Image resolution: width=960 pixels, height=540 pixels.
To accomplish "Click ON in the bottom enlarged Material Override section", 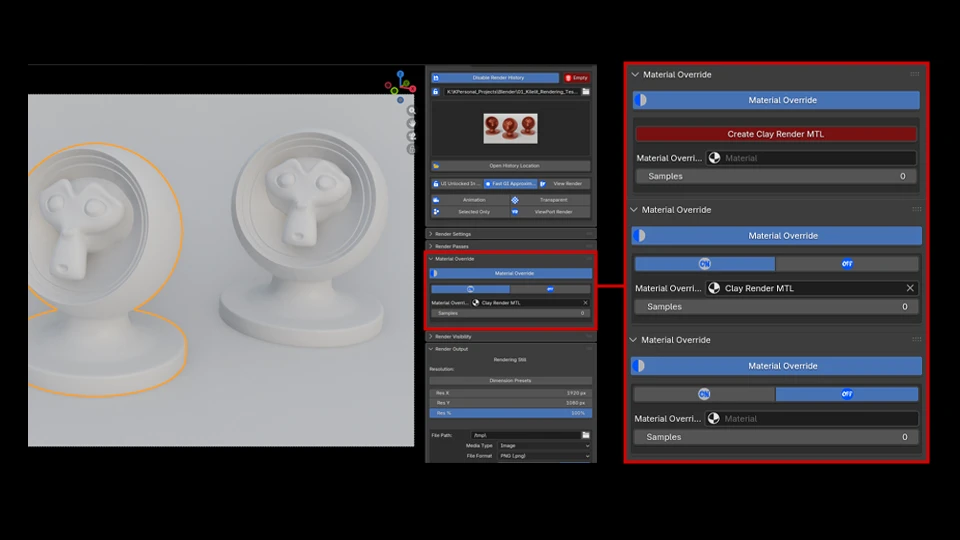I will click(x=704, y=394).
